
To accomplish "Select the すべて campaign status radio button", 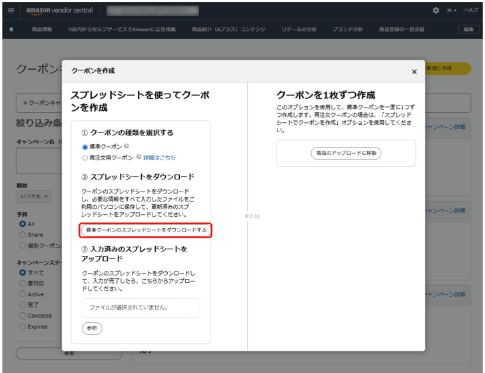I will (22, 272).
